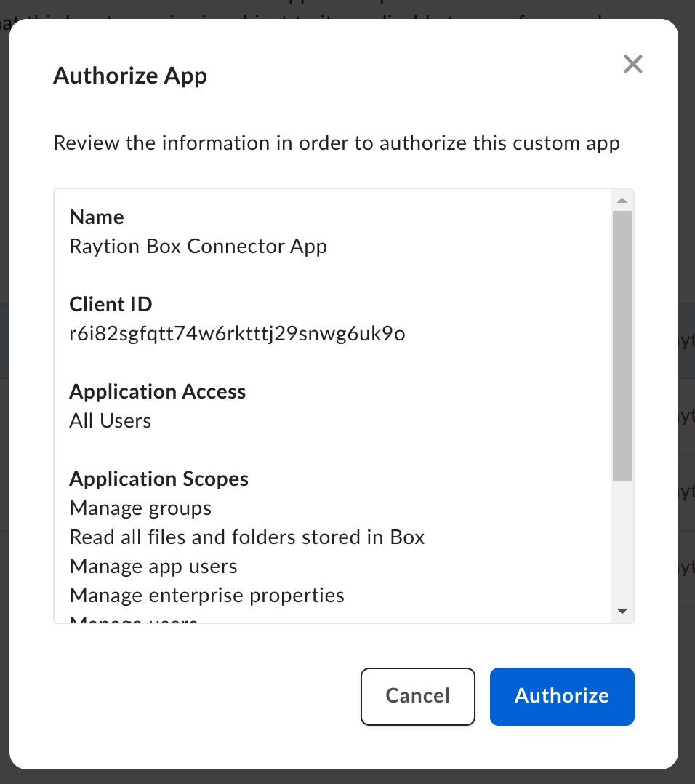Click the Application Scopes heading
This screenshot has width=695, height=784.
click(x=158, y=479)
